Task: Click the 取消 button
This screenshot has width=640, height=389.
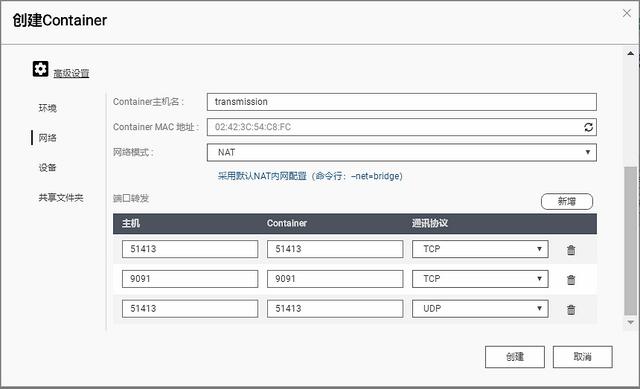Action: [582, 357]
